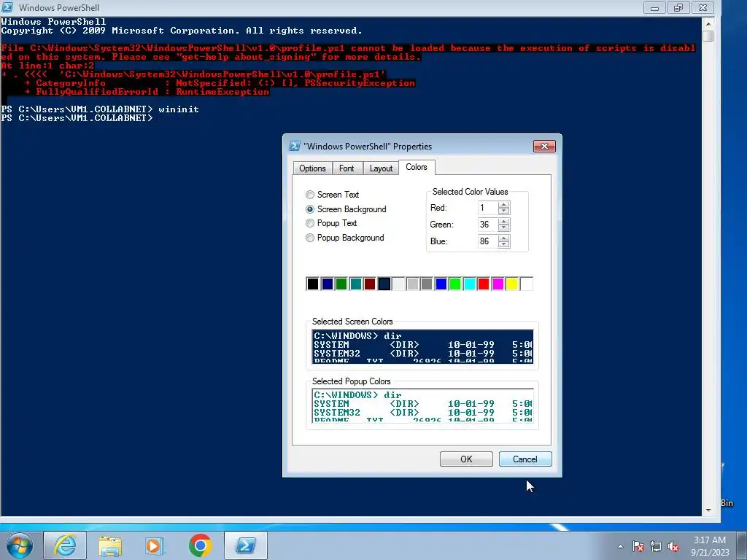
Task: Show hidden system tray icons
Action: click(x=620, y=546)
